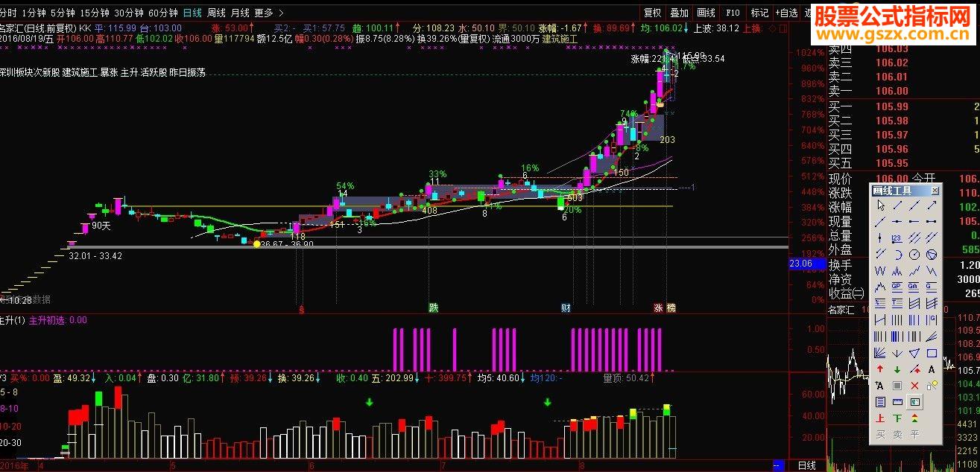This screenshot has width=980, height=472.
Task: Switch to 5分钟 period tab
Action: click(63, 13)
